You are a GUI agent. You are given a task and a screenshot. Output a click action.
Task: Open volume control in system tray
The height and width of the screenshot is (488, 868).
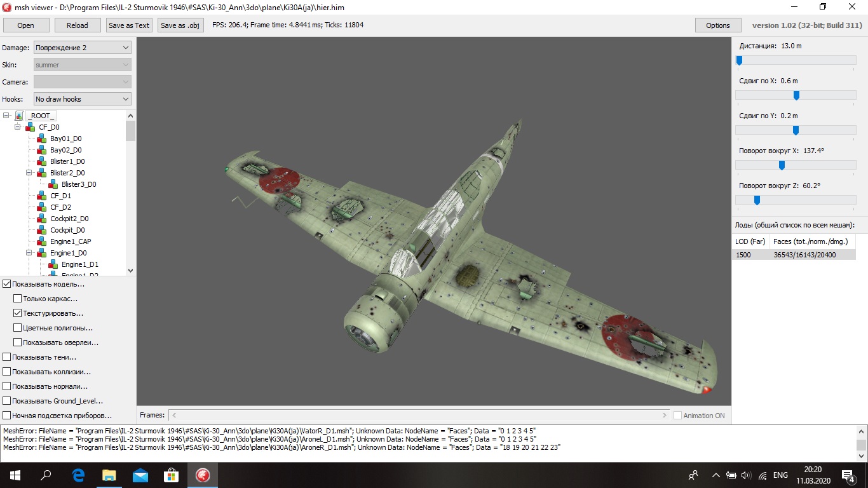747,475
